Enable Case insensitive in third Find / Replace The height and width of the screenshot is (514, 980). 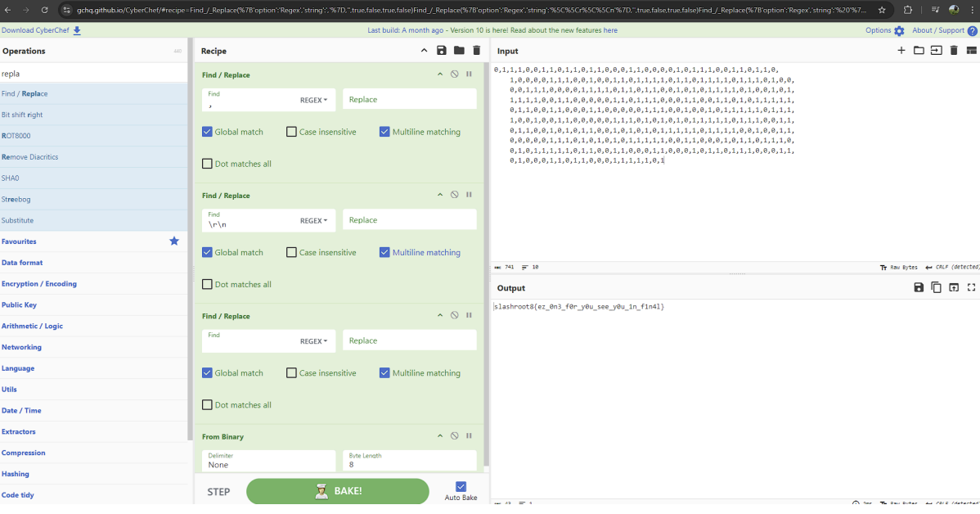[291, 373]
